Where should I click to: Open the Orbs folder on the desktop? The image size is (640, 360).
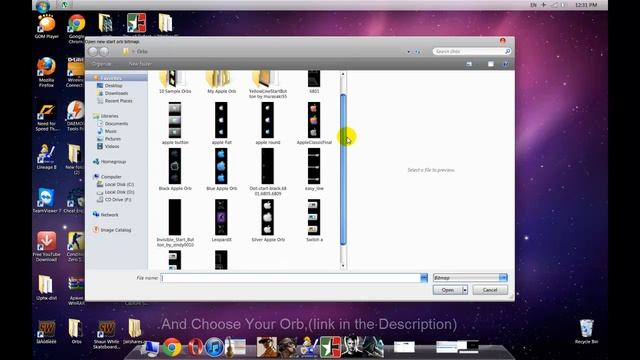coord(76,331)
